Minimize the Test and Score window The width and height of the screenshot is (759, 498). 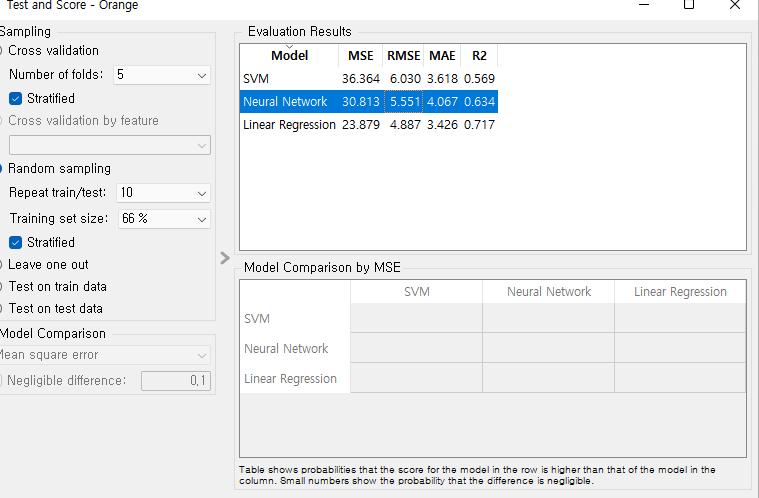641,5
